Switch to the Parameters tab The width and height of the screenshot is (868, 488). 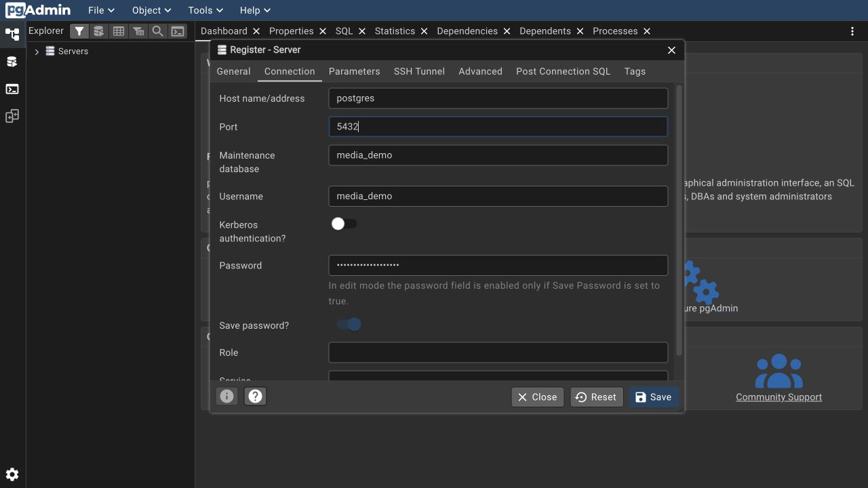pos(354,71)
